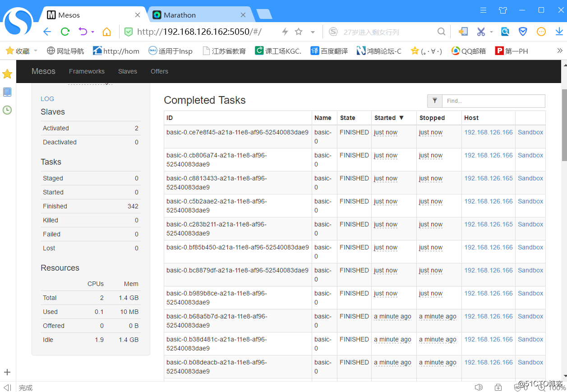The width and height of the screenshot is (567, 392).
Task: Expand the favorites 收藏 dropdown arrow
Action: point(36,51)
